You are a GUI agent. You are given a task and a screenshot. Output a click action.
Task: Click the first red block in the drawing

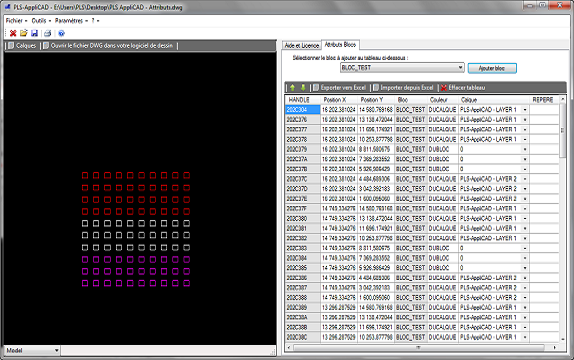pos(85,175)
